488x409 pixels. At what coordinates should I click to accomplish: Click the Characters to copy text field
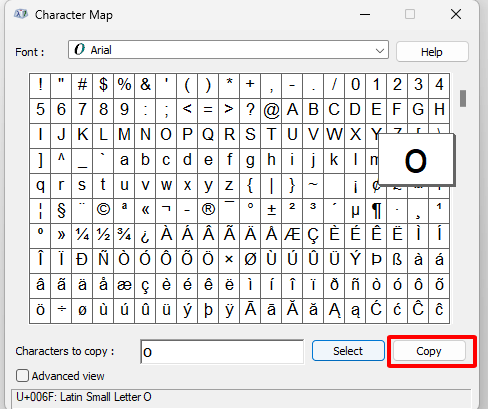pos(222,352)
